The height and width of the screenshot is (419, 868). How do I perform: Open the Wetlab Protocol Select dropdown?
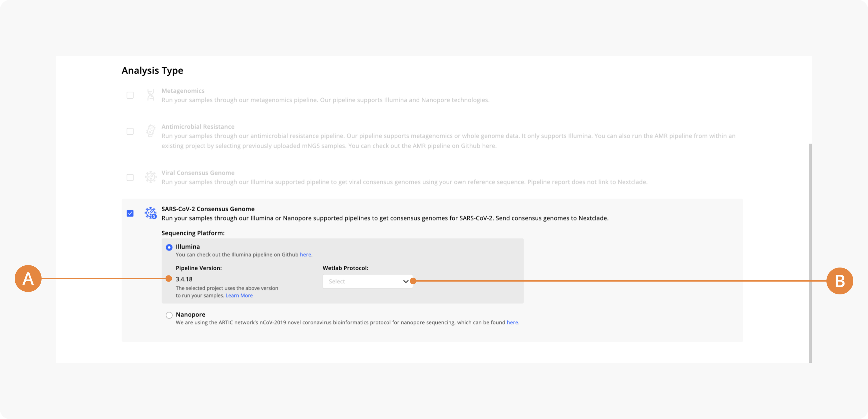click(368, 281)
